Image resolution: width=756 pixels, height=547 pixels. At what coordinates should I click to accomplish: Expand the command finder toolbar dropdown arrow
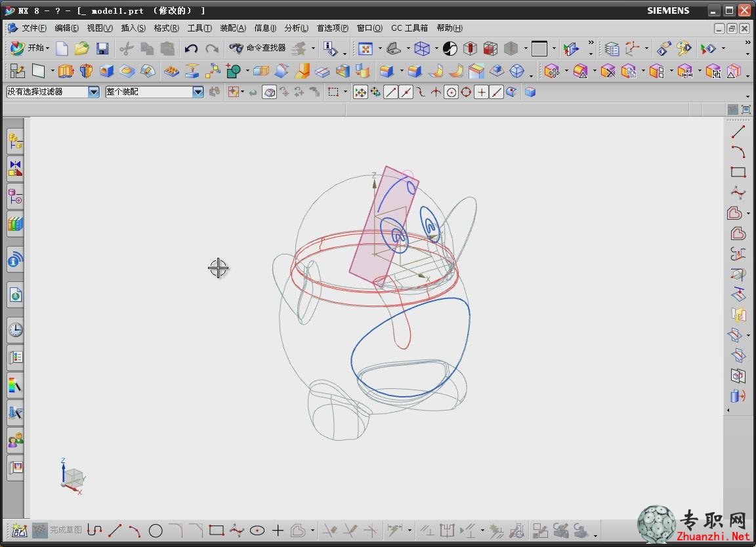[x=314, y=48]
